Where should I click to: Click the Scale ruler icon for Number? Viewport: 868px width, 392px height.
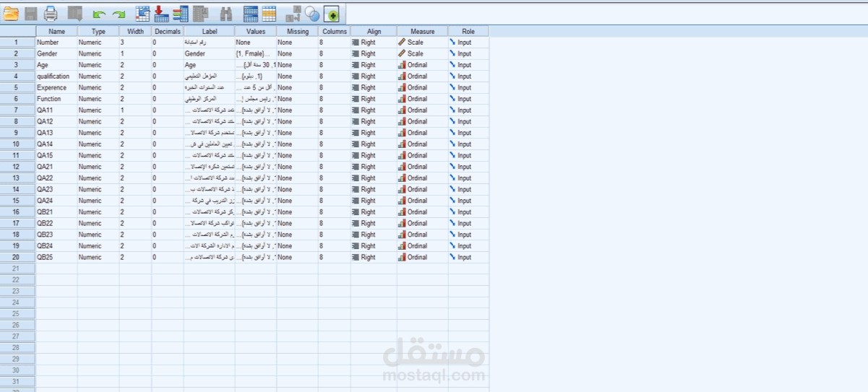point(403,43)
